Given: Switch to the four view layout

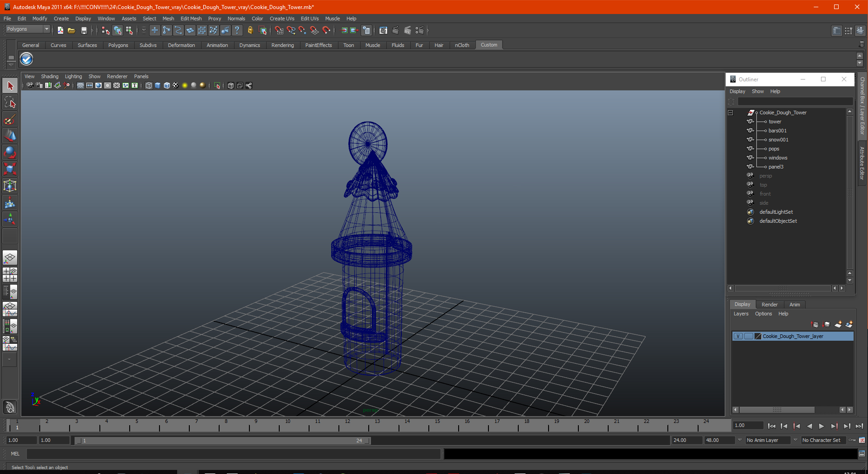Looking at the screenshot, I should [x=10, y=275].
